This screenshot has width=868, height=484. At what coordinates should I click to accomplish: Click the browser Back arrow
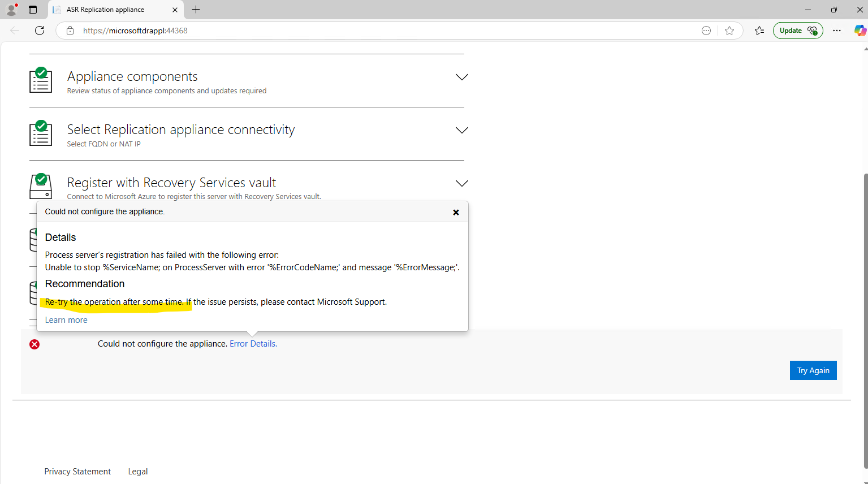click(x=15, y=31)
